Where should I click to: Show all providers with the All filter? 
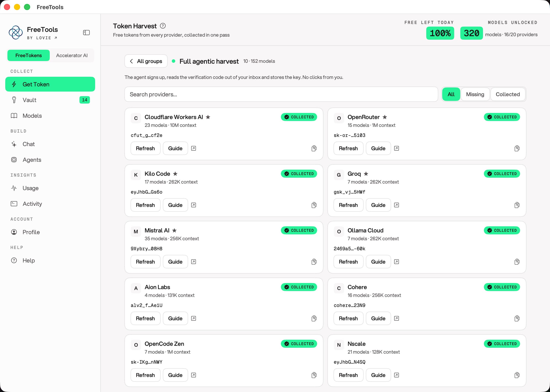pos(451,94)
